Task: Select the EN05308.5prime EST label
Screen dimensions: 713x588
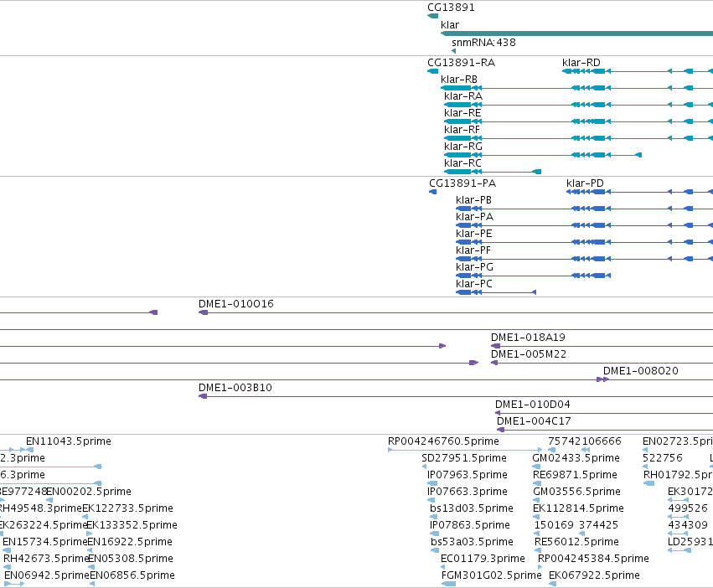Action: coord(131,560)
